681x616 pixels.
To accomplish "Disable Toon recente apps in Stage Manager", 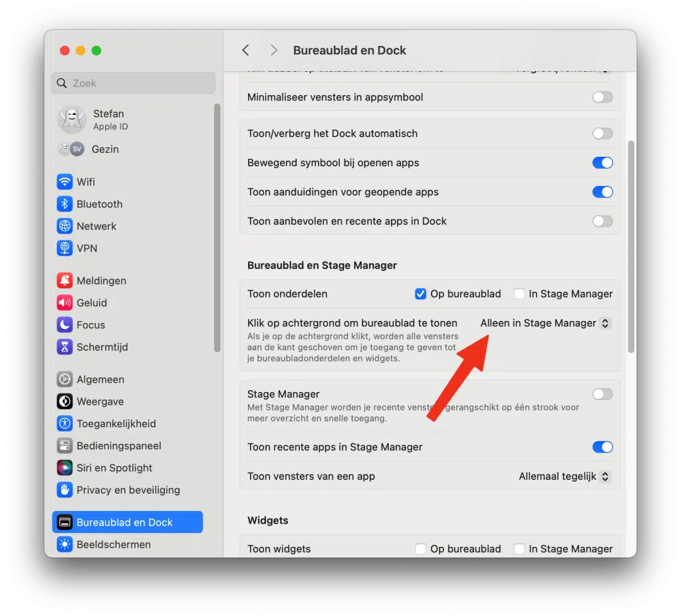I will pyautogui.click(x=603, y=447).
